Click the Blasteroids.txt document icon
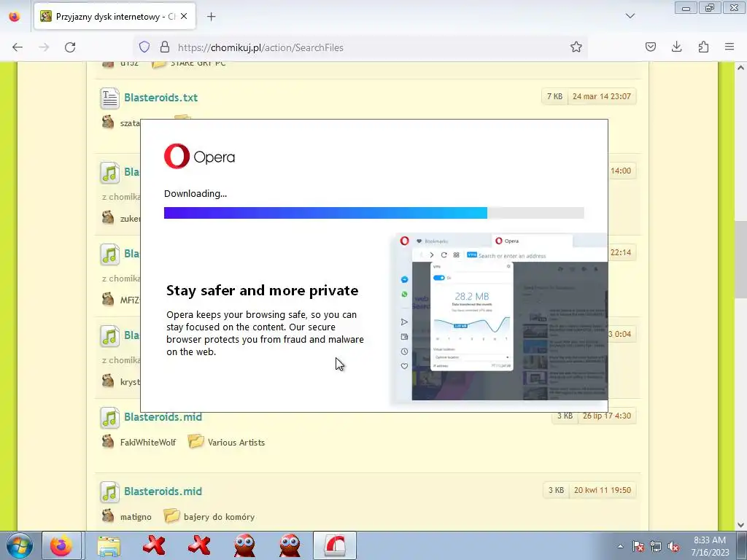This screenshot has height=560, width=747. pos(109,98)
